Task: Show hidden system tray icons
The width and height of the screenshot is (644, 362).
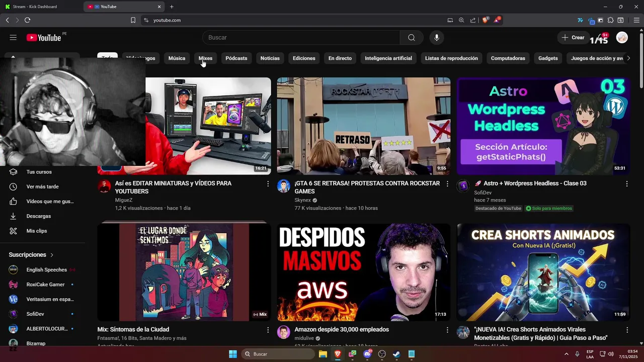Action: (566, 354)
